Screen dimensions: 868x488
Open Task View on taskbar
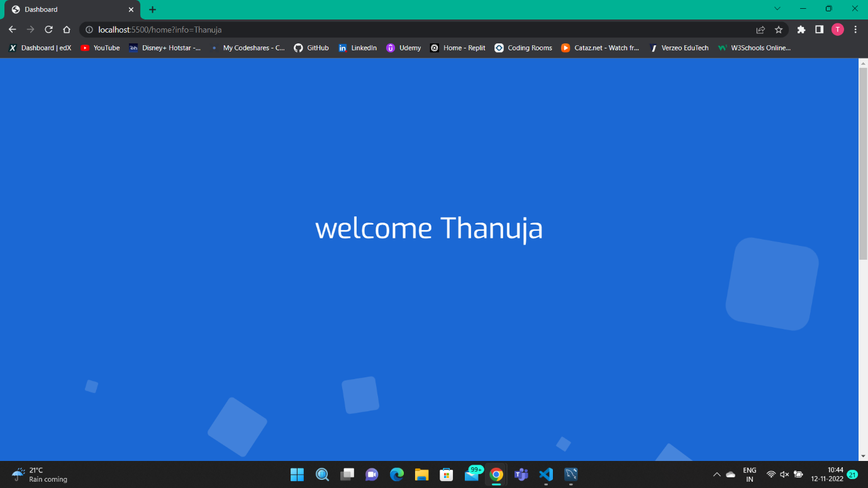point(347,474)
